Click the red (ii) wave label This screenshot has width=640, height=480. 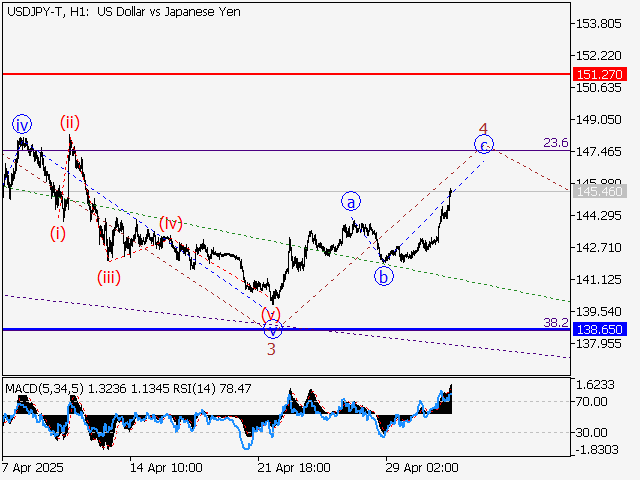coord(69,123)
